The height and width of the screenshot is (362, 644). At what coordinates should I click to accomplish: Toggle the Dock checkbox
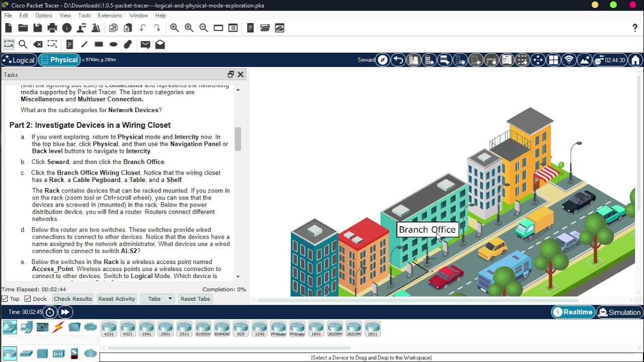28,299
